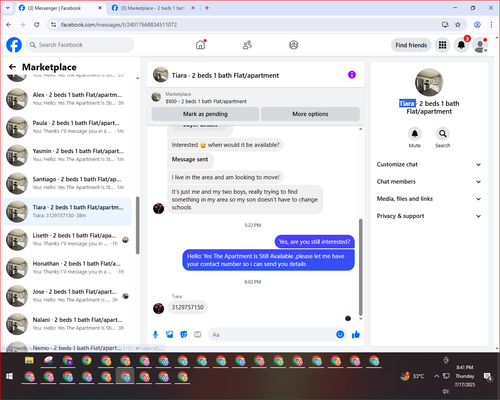Open the profile/groups circle icon in navigation
This screenshot has width=500, height=400.
pos(294,45)
